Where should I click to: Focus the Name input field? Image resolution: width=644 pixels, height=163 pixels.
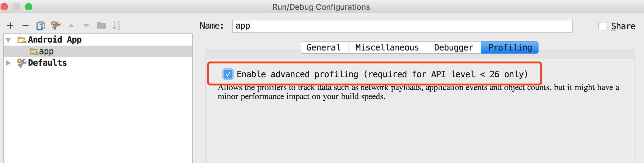click(x=402, y=26)
